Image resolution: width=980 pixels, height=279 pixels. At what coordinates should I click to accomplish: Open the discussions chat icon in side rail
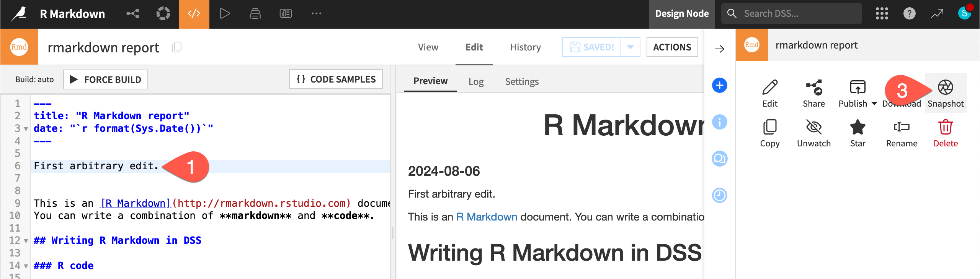tap(720, 159)
